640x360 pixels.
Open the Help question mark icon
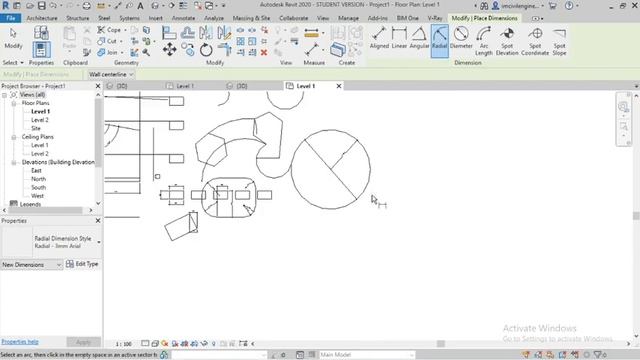[569, 6]
